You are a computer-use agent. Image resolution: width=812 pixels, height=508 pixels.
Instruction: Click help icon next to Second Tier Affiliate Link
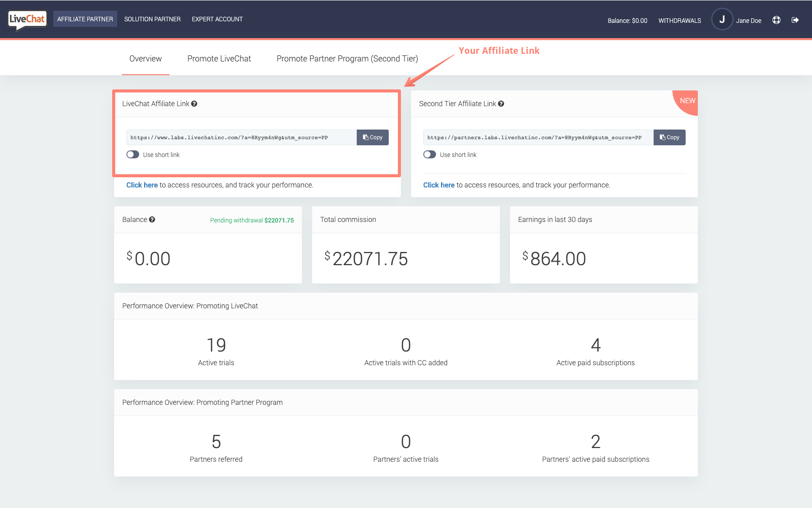[x=501, y=104]
